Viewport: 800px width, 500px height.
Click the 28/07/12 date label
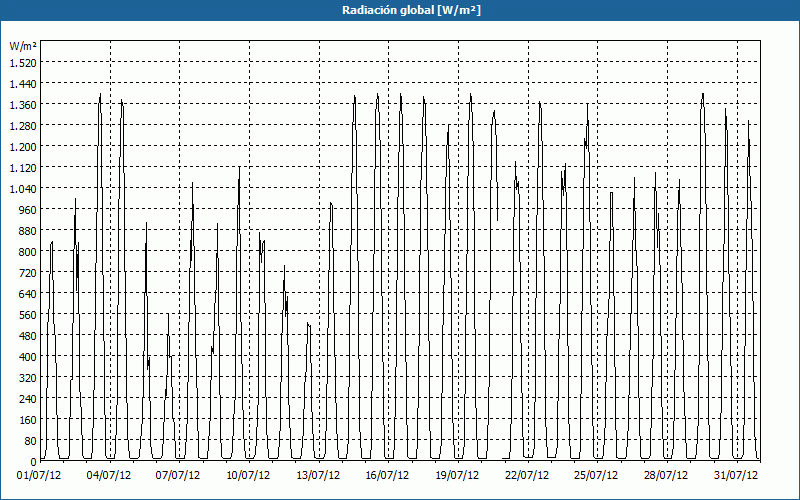(666, 476)
